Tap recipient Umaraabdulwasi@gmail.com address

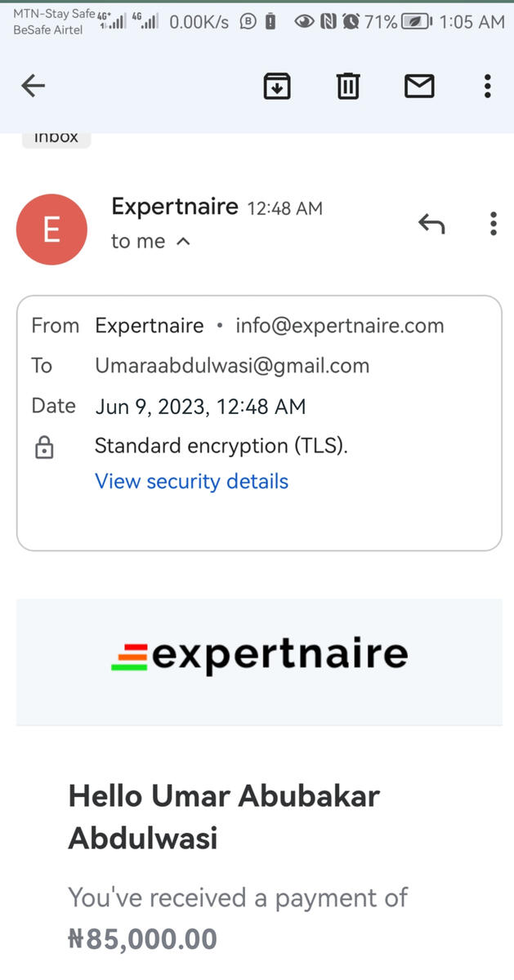coord(232,366)
